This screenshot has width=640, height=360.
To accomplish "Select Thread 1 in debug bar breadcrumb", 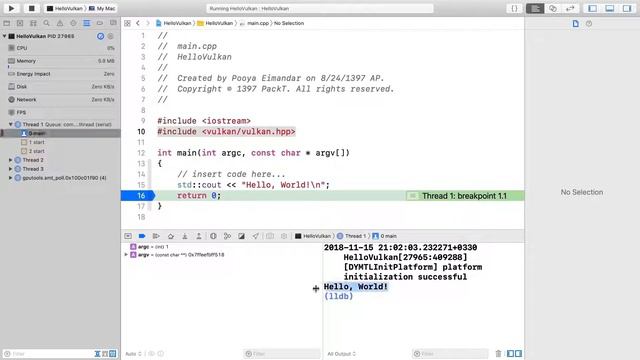I will (x=352, y=236).
